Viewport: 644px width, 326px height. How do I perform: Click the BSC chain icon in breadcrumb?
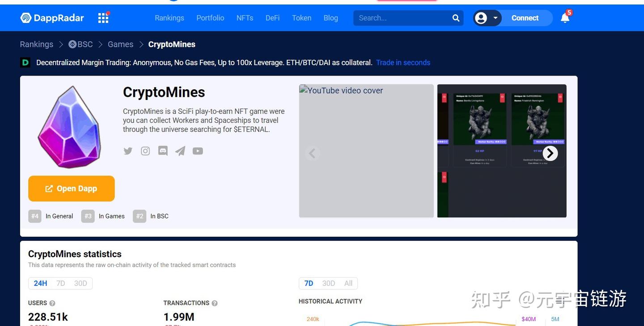72,44
